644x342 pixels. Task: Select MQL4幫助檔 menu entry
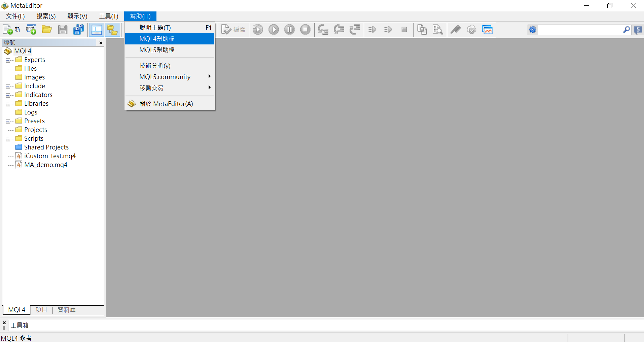pyautogui.click(x=170, y=39)
